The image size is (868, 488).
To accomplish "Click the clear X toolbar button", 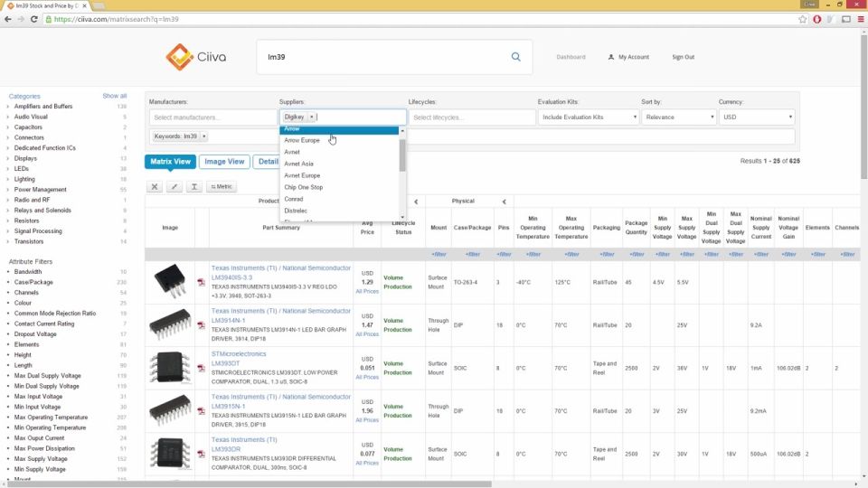I will point(155,186).
